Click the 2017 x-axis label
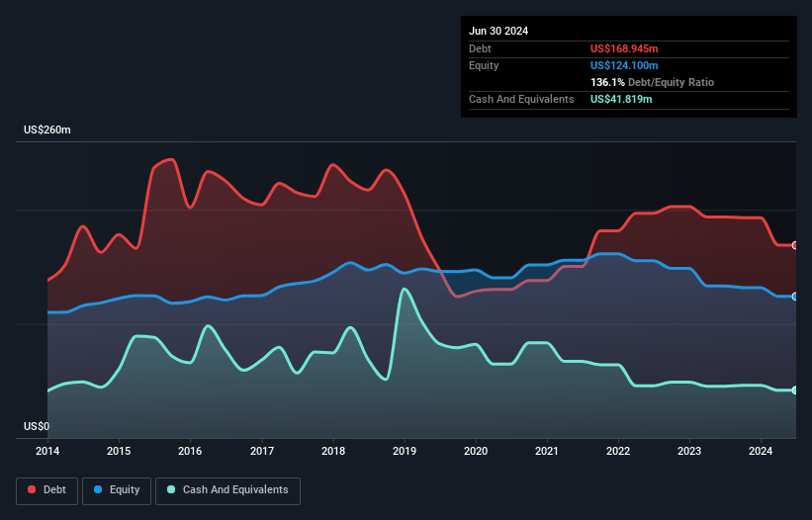Image resolution: width=812 pixels, height=520 pixels. point(262,451)
